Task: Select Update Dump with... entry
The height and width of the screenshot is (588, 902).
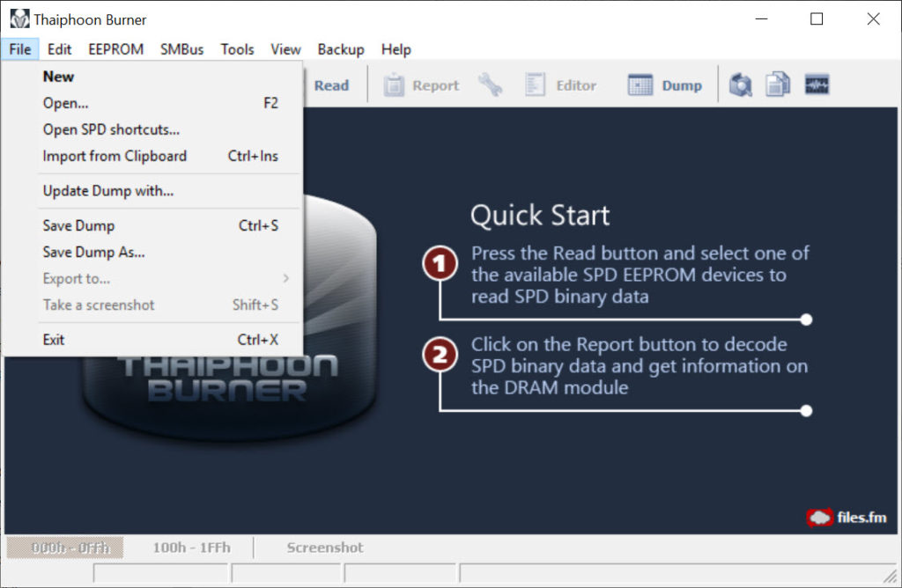Action: click(x=153, y=191)
